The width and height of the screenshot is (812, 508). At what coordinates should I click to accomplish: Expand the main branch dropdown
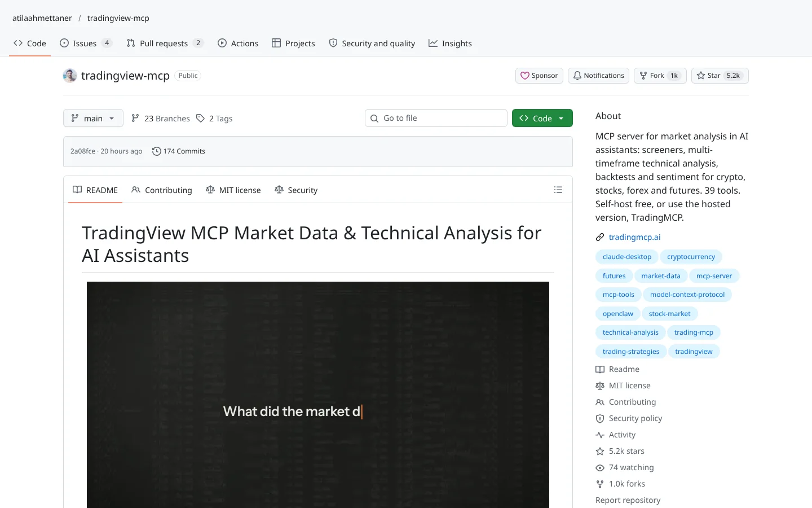pyautogui.click(x=93, y=118)
